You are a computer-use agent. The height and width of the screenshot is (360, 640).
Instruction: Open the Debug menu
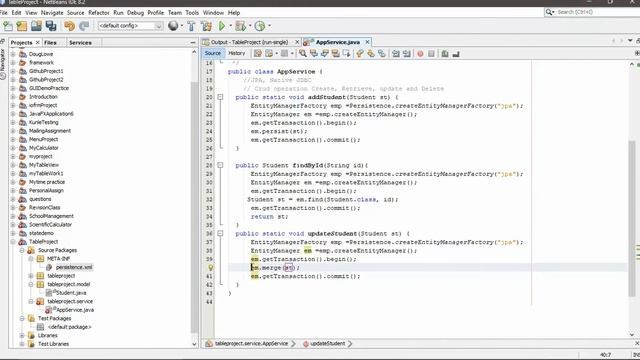pos(135,13)
